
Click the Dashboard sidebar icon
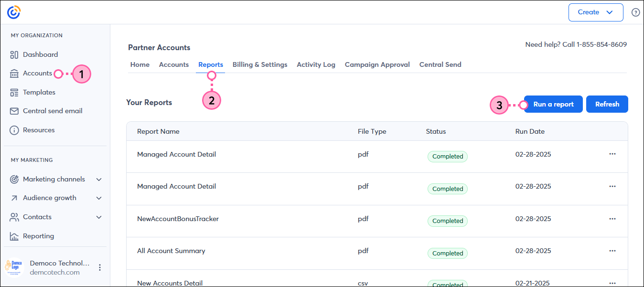pos(14,54)
